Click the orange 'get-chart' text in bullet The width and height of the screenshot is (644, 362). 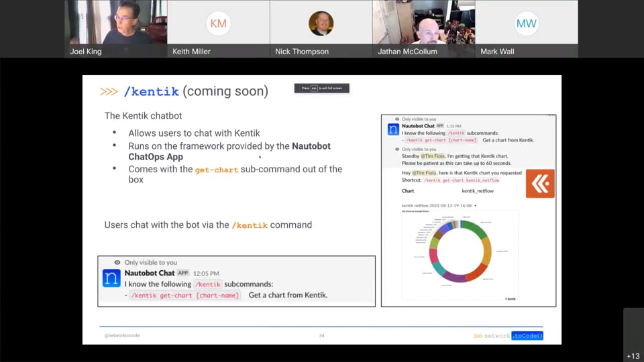click(217, 170)
